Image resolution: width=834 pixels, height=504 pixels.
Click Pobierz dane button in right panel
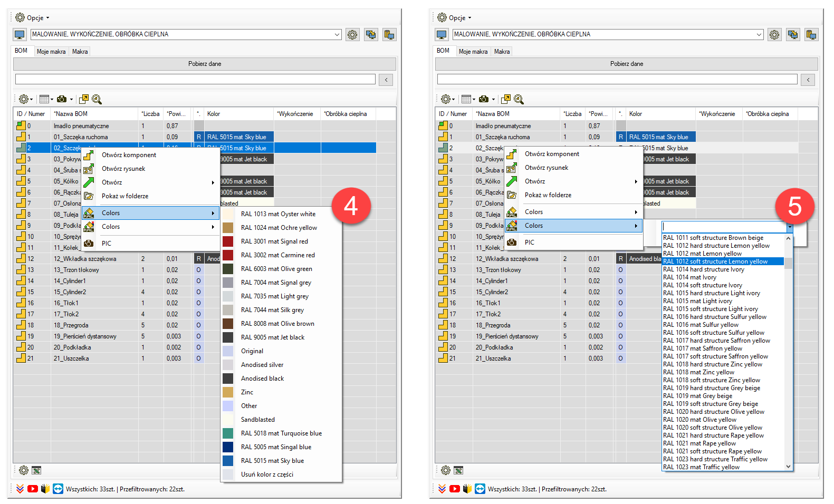[x=627, y=64]
